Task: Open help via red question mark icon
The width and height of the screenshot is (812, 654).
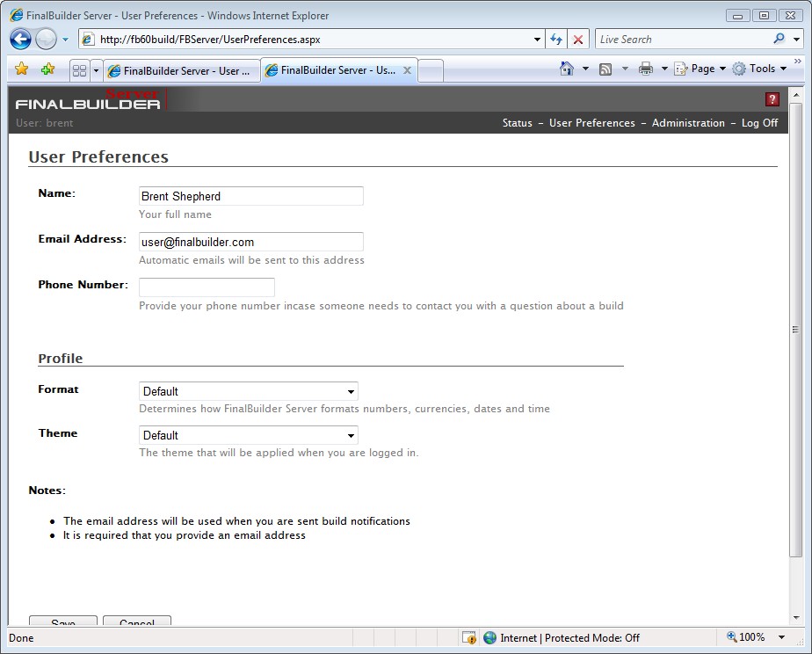Action: tap(772, 99)
